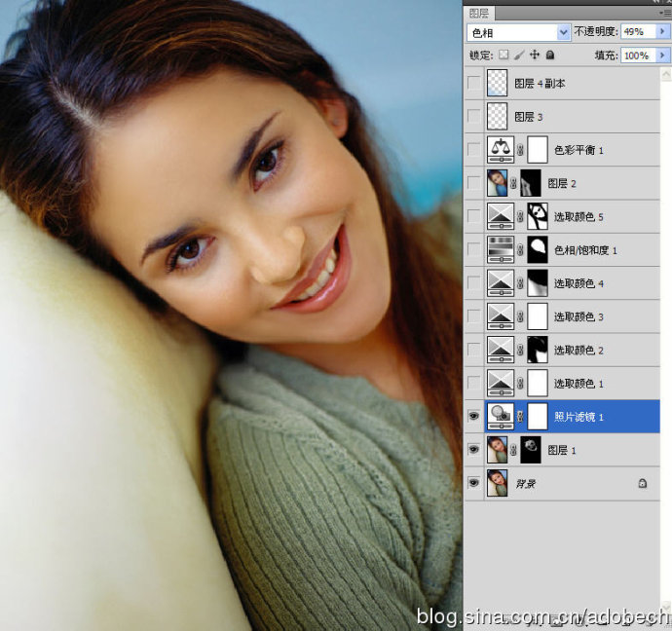Click the 选取颜色 4 adjustment icon
Viewport: 672px width, 631px height.
[501, 283]
